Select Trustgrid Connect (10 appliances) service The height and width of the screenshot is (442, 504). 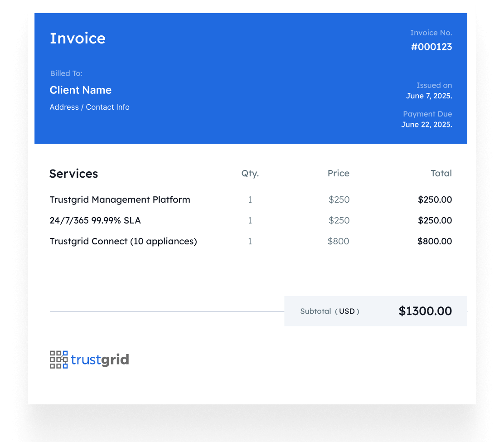click(123, 242)
